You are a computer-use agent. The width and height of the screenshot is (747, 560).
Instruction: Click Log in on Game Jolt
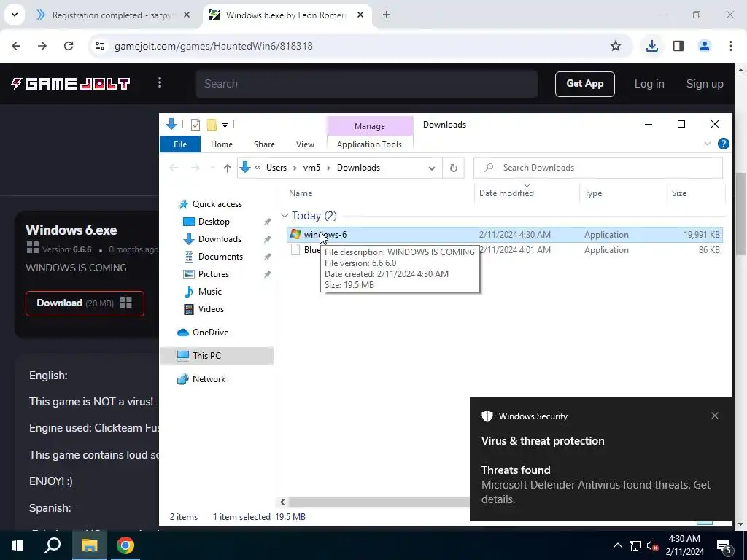coord(649,84)
